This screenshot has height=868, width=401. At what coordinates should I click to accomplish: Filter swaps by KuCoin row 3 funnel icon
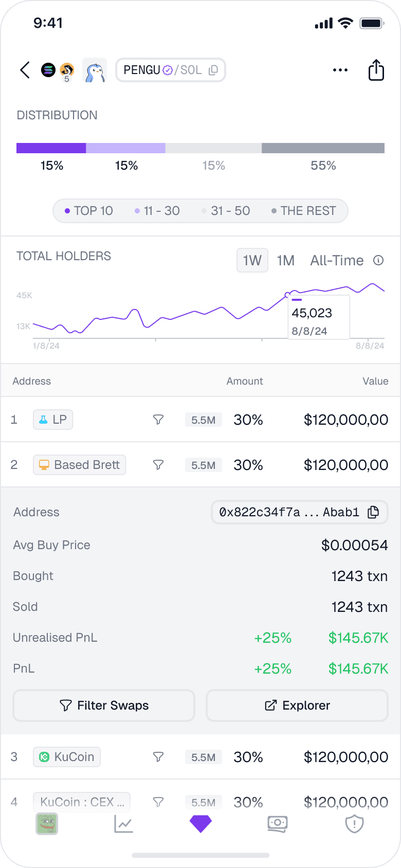click(158, 757)
